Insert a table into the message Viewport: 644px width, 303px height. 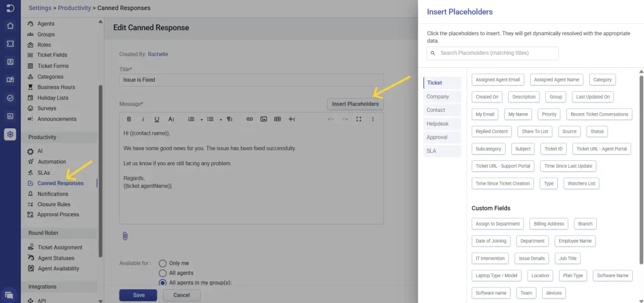(277, 119)
